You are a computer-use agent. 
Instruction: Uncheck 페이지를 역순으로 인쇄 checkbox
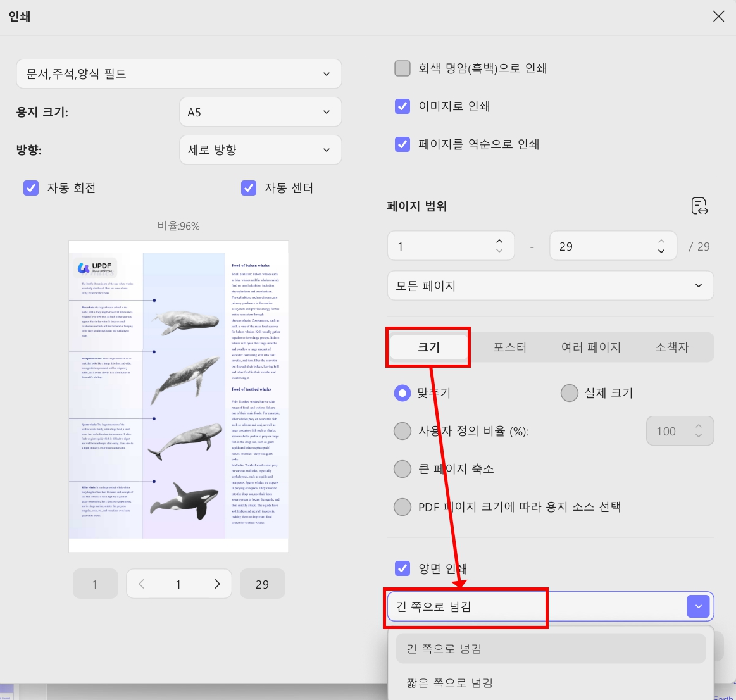402,144
